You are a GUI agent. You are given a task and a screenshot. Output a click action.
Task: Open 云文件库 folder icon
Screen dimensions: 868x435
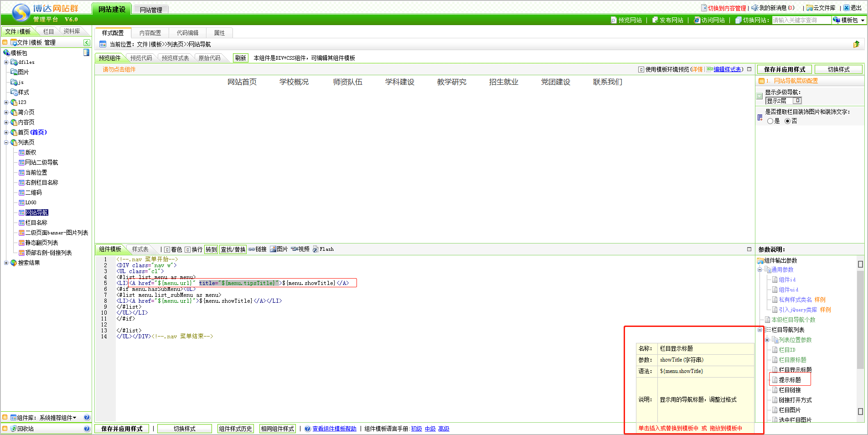[809, 8]
